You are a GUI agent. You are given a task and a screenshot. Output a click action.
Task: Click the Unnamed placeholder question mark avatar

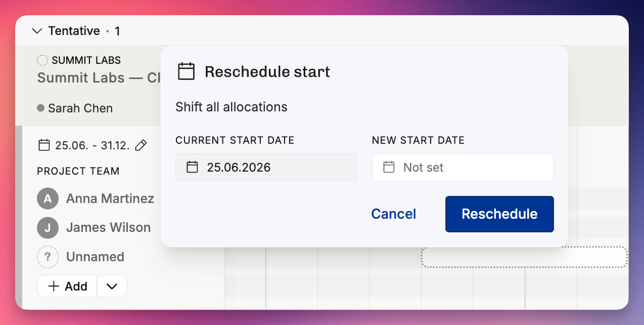pos(48,257)
